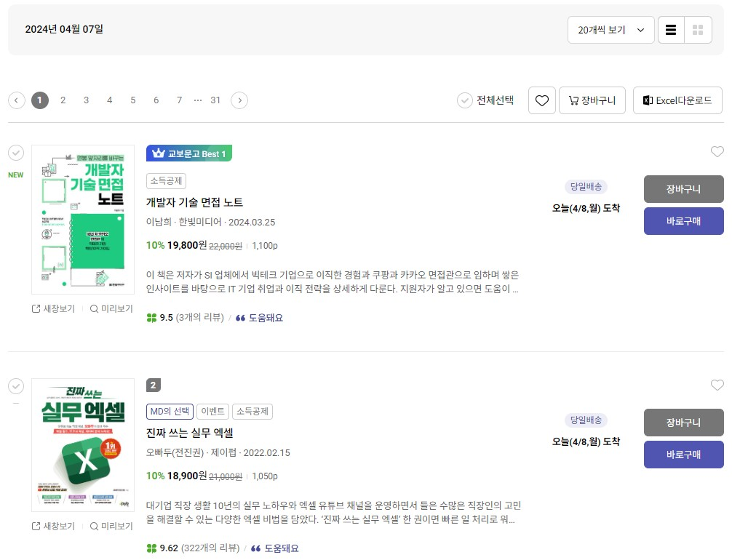Image resolution: width=732 pixels, height=560 pixels.
Task: Switch to grid view layout icon
Action: 698,30
